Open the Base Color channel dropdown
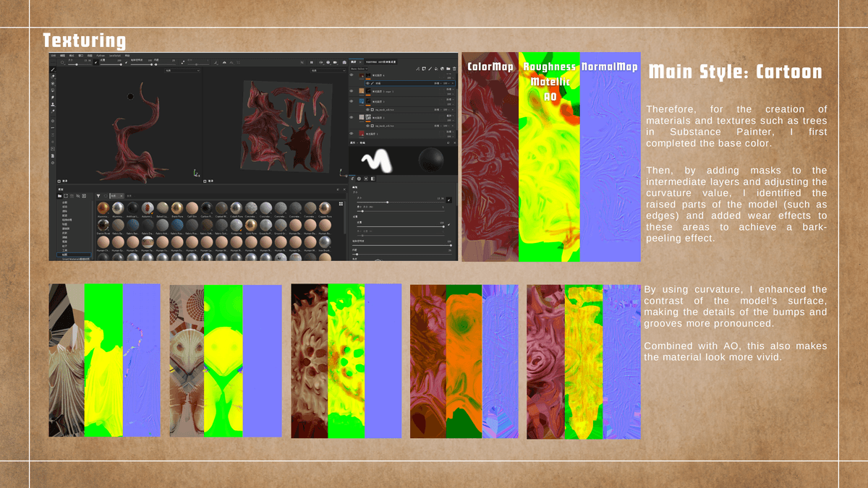The image size is (868, 488). [x=359, y=69]
